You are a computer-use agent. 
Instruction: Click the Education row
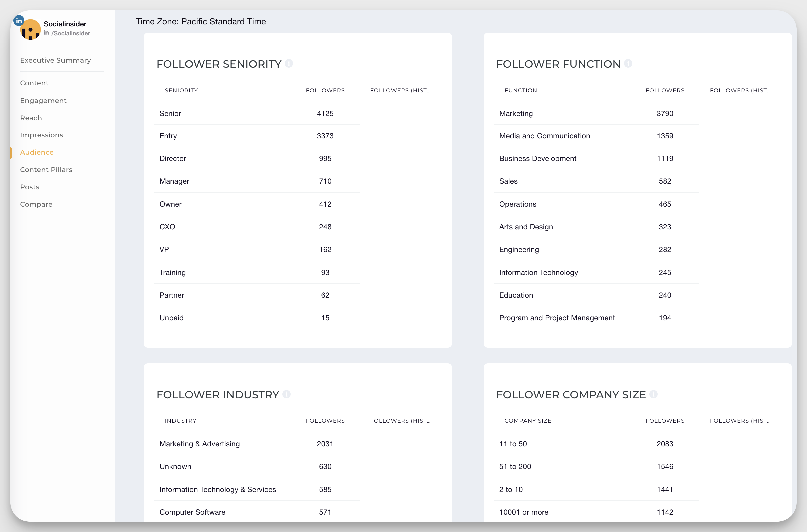click(597, 295)
